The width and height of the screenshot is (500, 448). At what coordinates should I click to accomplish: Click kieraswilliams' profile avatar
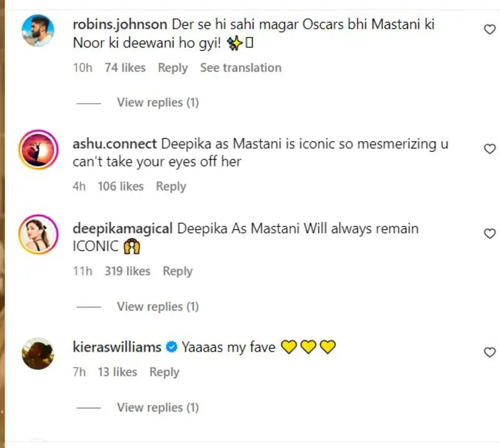pyautogui.click(x=37, y=353)
